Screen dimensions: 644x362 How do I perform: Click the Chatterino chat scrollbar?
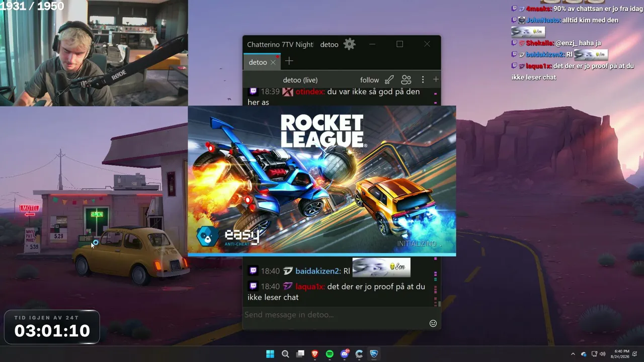coord(439,303)
